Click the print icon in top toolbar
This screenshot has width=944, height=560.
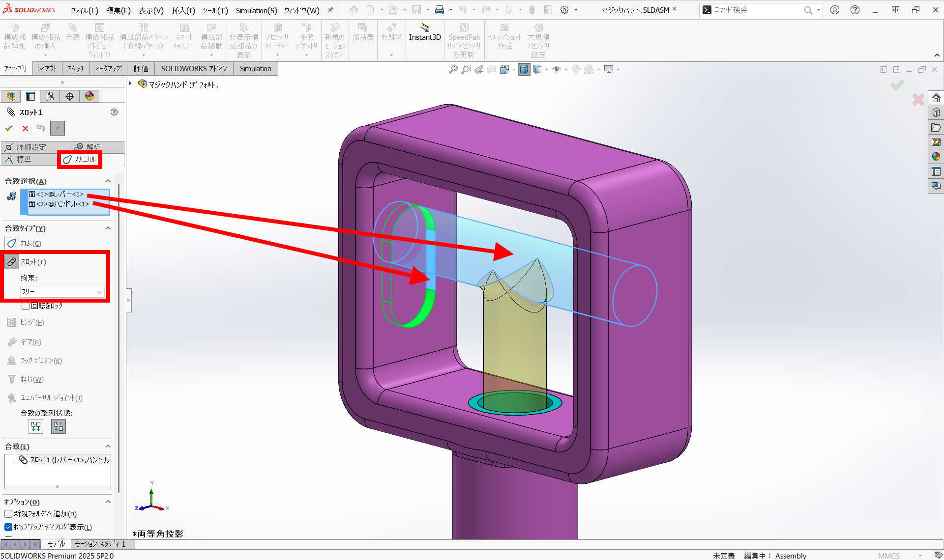click(440, 10)
